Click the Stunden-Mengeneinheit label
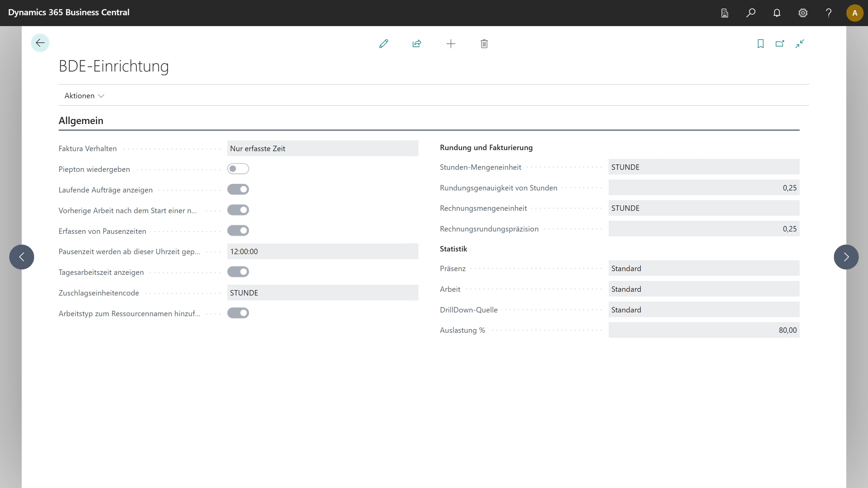The image size is (868, 488). pos(480,167)
